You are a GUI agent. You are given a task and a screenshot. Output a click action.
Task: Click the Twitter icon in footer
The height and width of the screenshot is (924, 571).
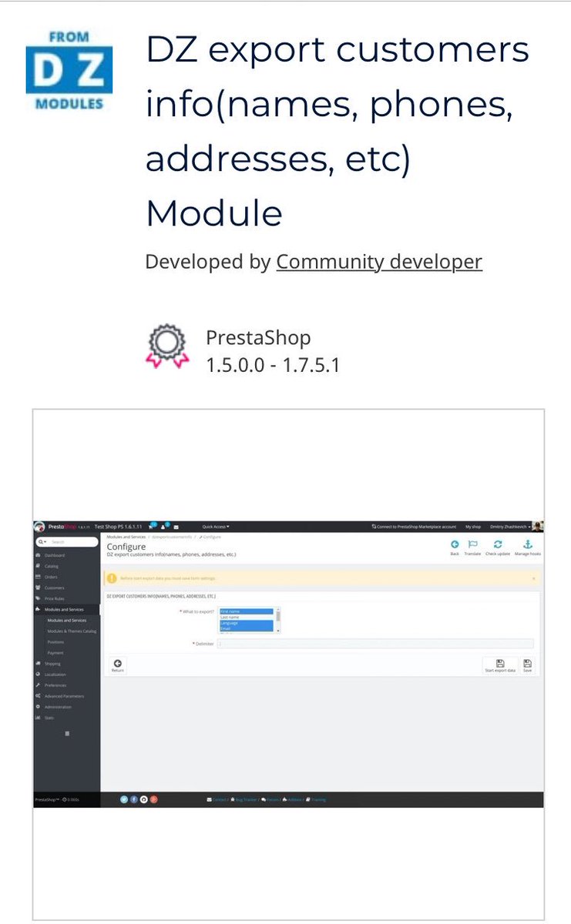coord(123,799)
